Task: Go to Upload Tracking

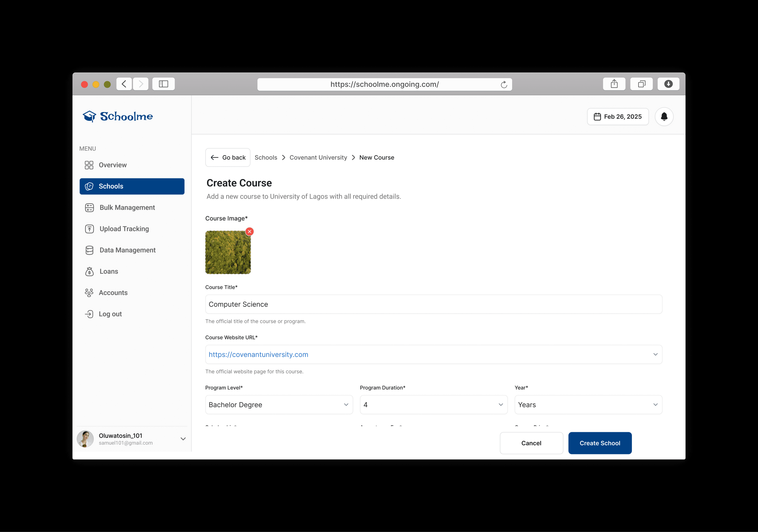Action: pyautogui.click(x=132, y=229)
